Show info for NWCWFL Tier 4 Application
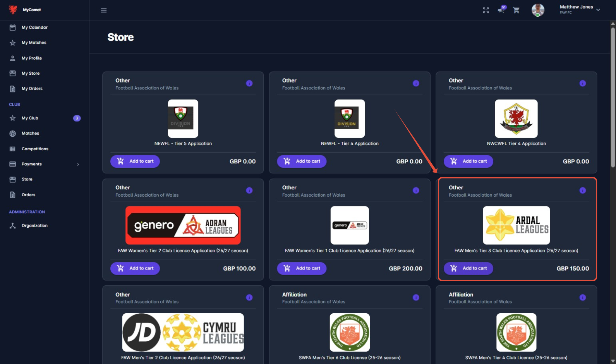The width and height of the screenshot is (616, 364). tap(583, 83)
